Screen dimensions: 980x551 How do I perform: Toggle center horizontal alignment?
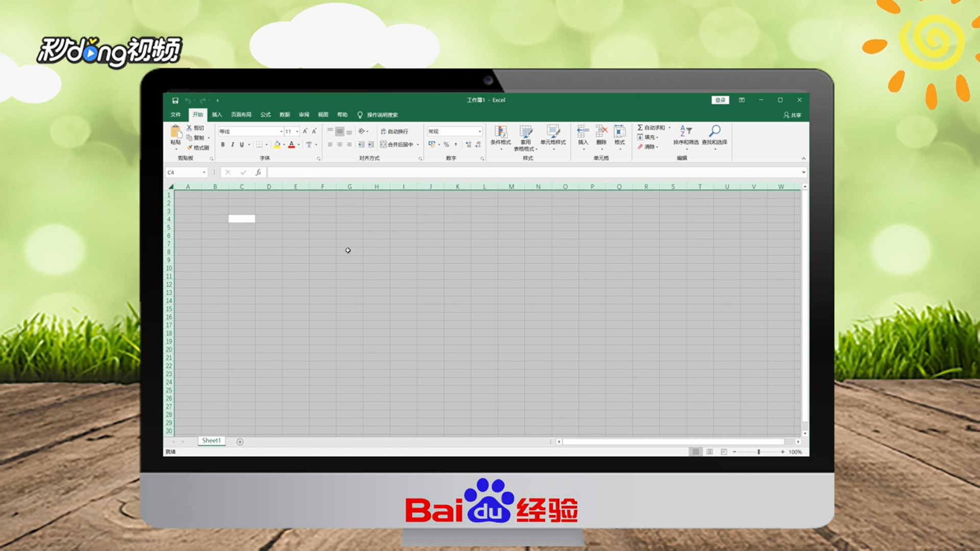pos(340,145)
